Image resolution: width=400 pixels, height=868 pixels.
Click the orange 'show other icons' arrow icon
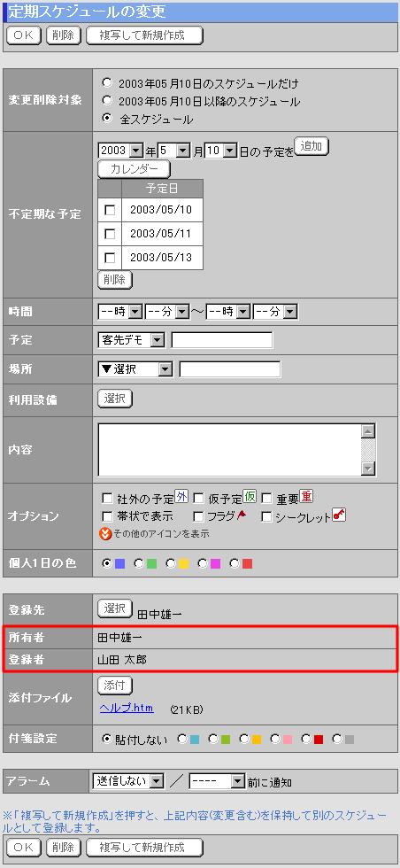(106, 534)
